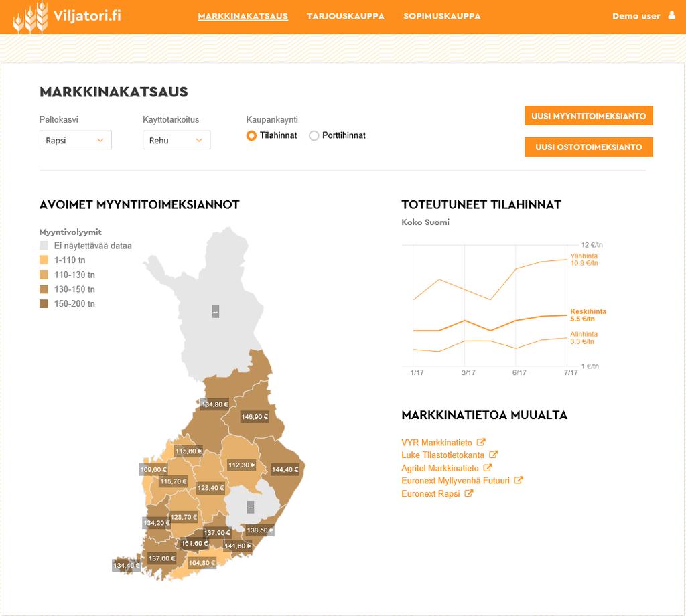Image resolution: width=686 pixels, height=616 pixels.
Task: Open the Euronext Rapsi link
Action: click(x=431, y=493)
